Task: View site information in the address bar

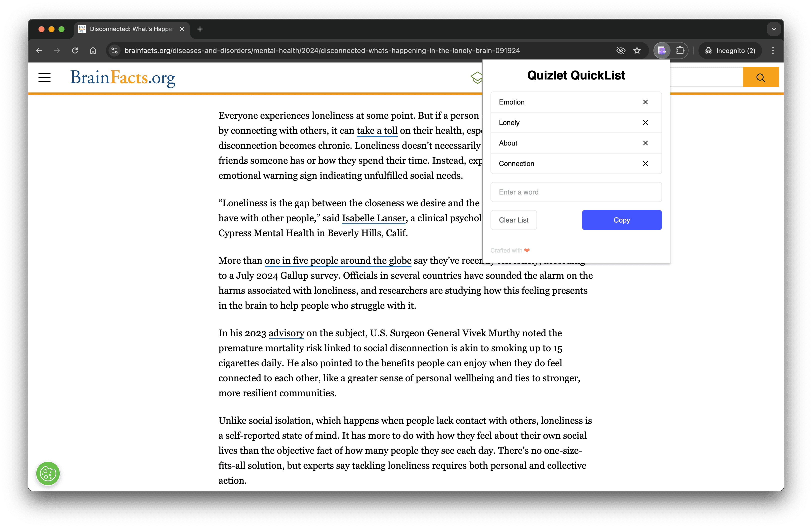Action: pyautogui.click(x=115, y=50)
